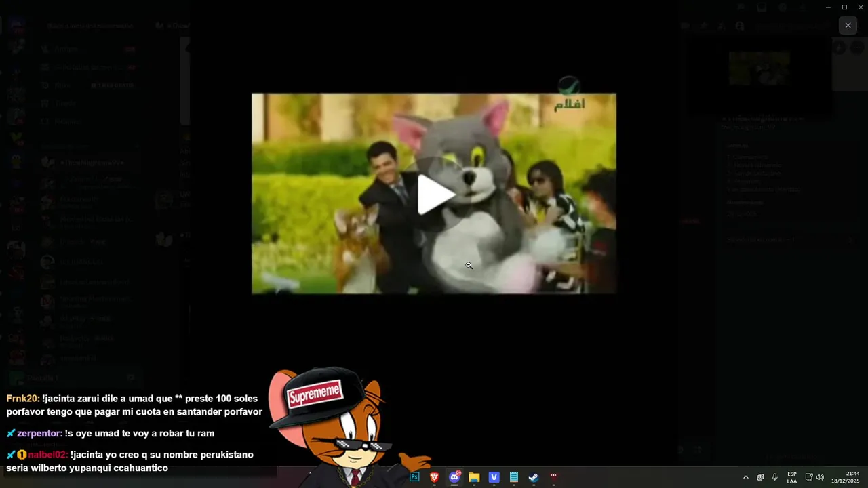The height and width of the screenshot is (488, 868).
Task: Open Steam from the taskbar
Action: coord(534,477)
